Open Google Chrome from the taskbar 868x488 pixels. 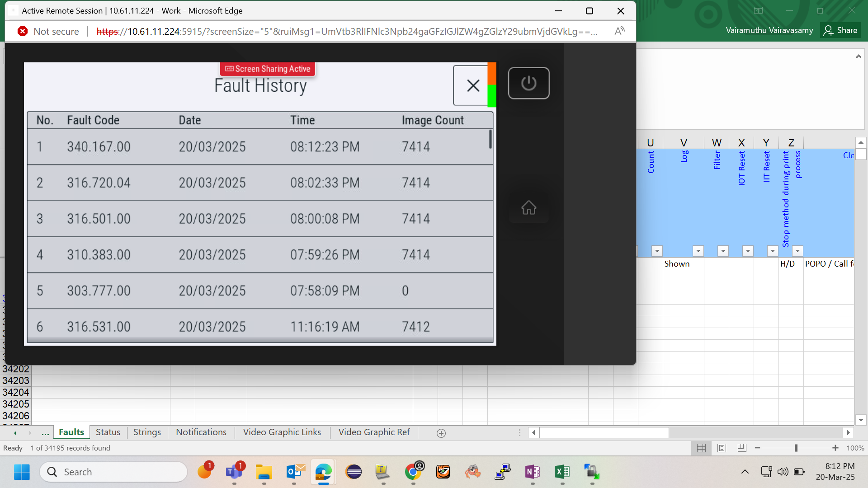tap(413, 472)
